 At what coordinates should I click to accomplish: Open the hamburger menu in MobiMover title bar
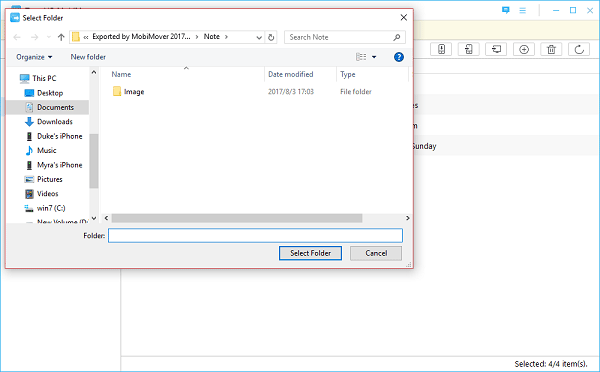tap(522, 10)
